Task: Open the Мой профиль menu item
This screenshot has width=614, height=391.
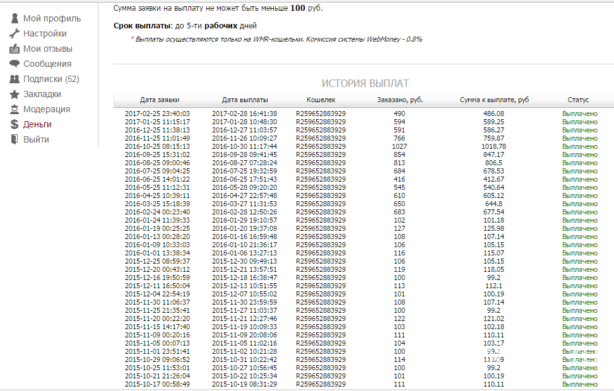Action: coord(52,18)
